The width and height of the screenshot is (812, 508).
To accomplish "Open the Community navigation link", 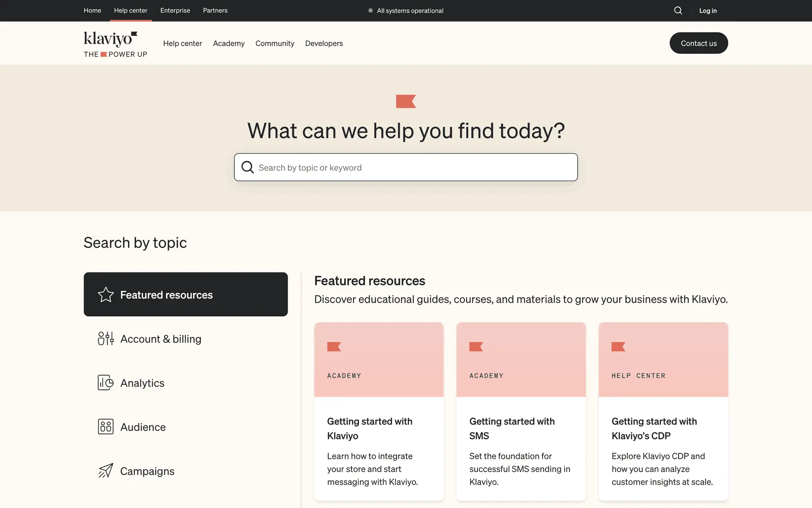I will click(274, 44).
